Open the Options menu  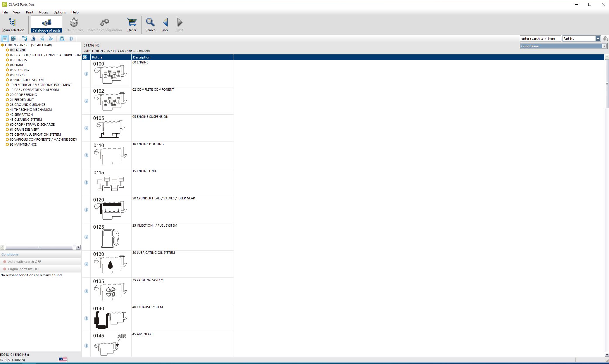[60, 12]
